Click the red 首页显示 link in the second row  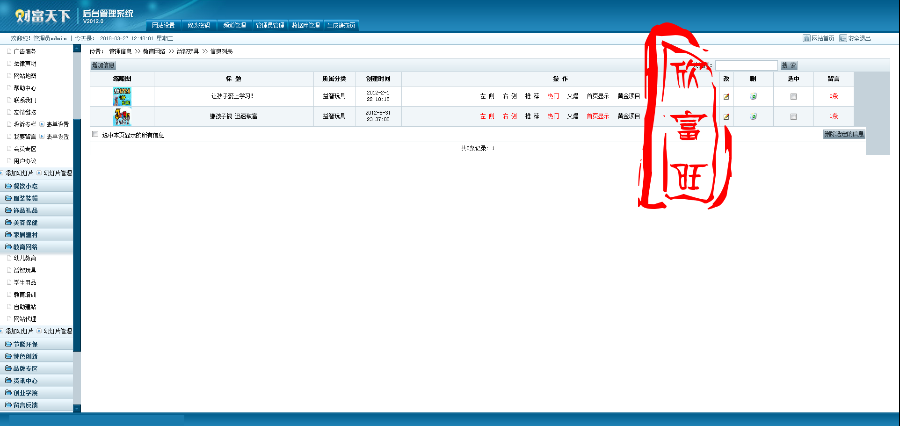click(597, 117)
